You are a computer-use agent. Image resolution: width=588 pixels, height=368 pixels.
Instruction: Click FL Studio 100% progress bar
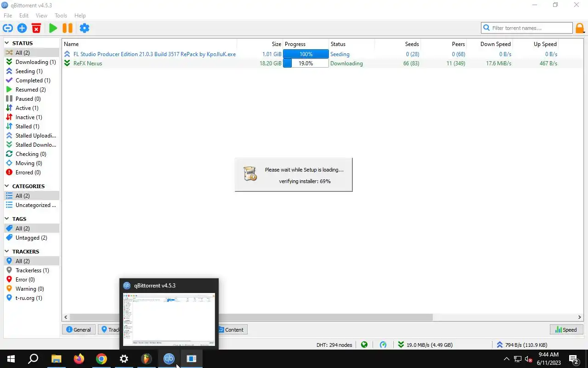pos(306,54)
